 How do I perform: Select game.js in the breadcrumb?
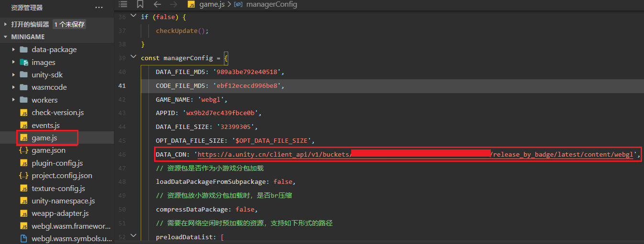pyautogui.click(x=211, y=4)
